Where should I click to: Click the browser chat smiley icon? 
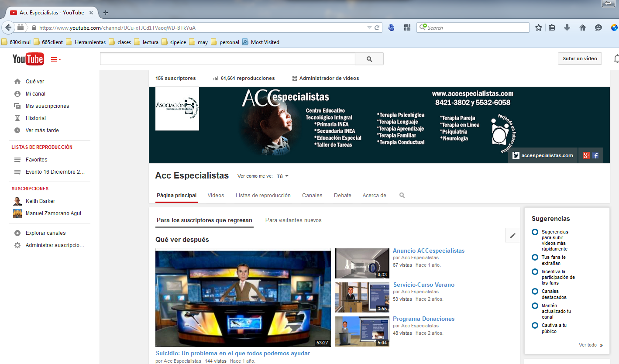[x=598, y=27]
